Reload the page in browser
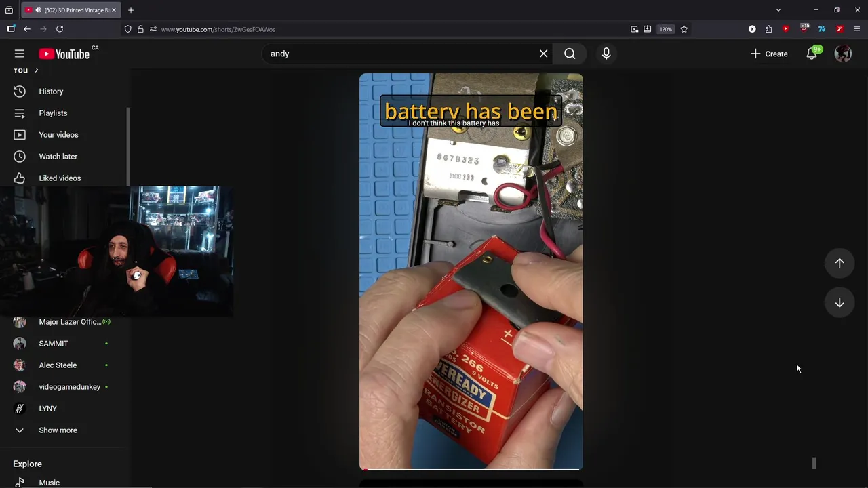The height and width of the screenshot is (488, 868). pyautogui.click(x=60, y=29)
